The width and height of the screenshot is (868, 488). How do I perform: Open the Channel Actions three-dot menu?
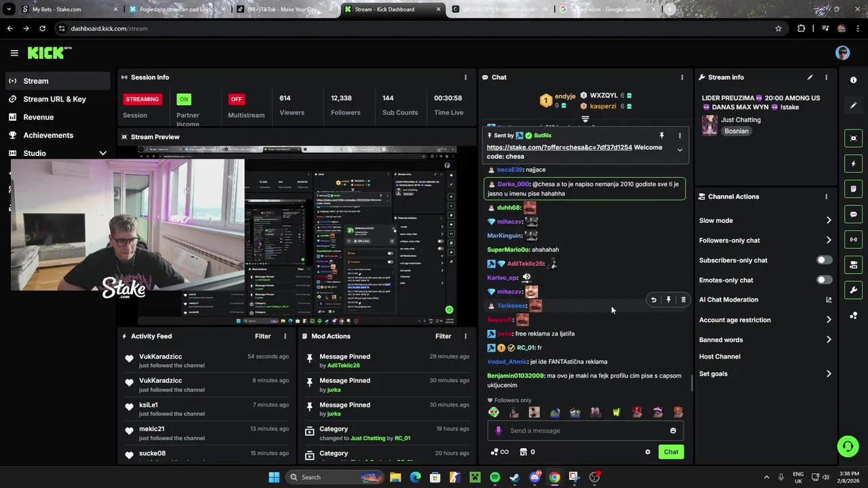[826, 197]
